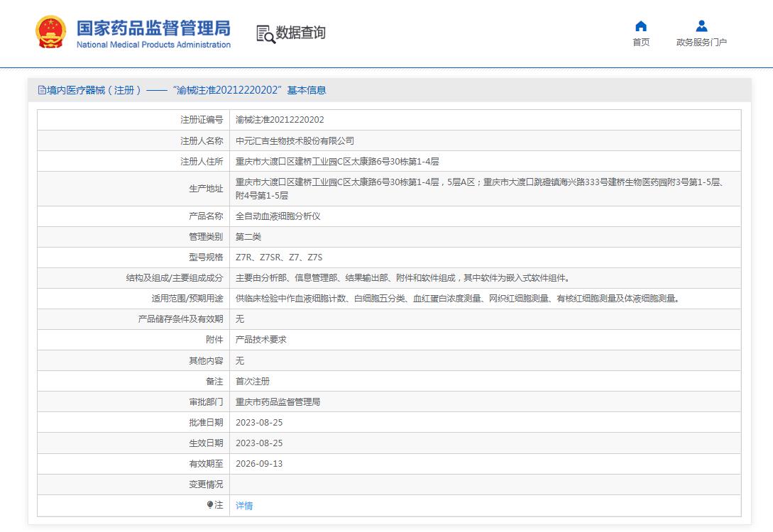Click the 产品名称 row label
The width and height of the screenshot is (773, 532).
coord(206,216)
